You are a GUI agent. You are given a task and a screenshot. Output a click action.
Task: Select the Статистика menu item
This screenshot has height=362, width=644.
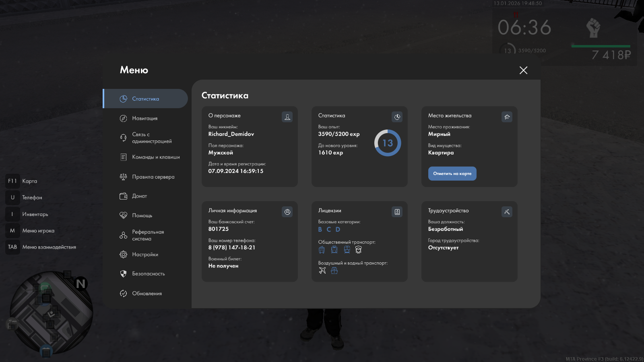coord(145,99)
